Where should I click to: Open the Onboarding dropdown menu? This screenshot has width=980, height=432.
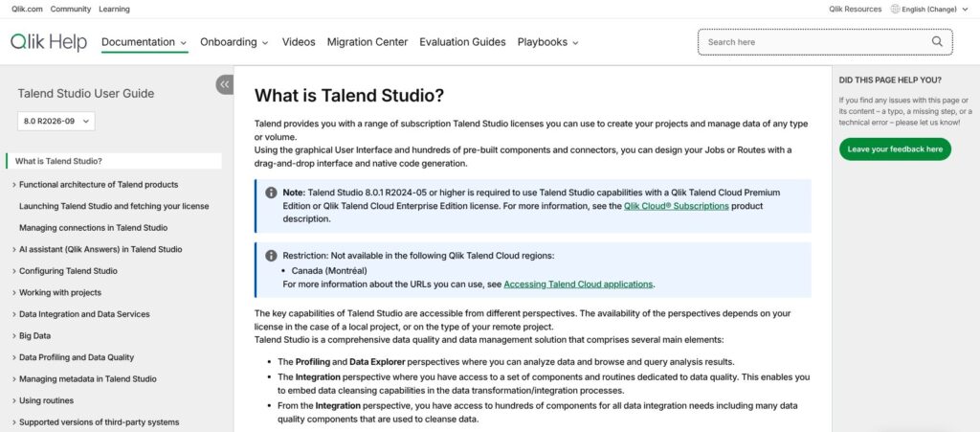coord(234,42)
